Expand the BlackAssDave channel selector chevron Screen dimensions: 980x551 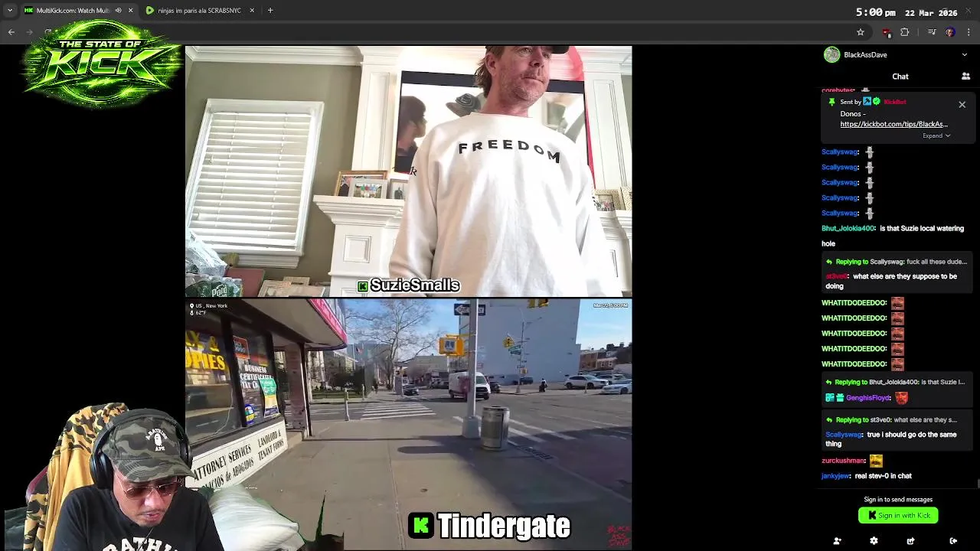[964, 55]
